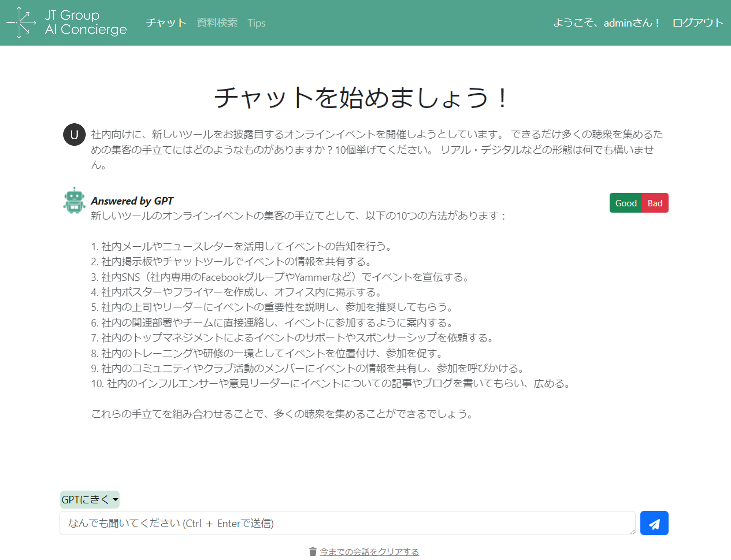Click list item 1 about 社内メールやニュースレター
The height and width of the screenshot is (560, 731).
pos(242,246)
